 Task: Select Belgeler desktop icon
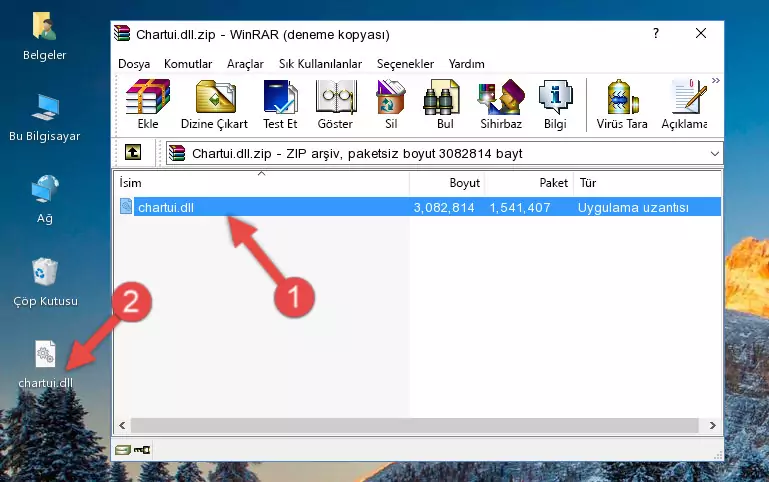point(45,36)
